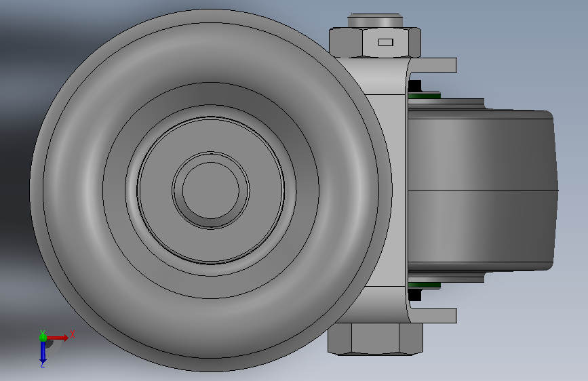Click the red X axis arrow of the triad
588x381 pixels.
coord(57,338)
